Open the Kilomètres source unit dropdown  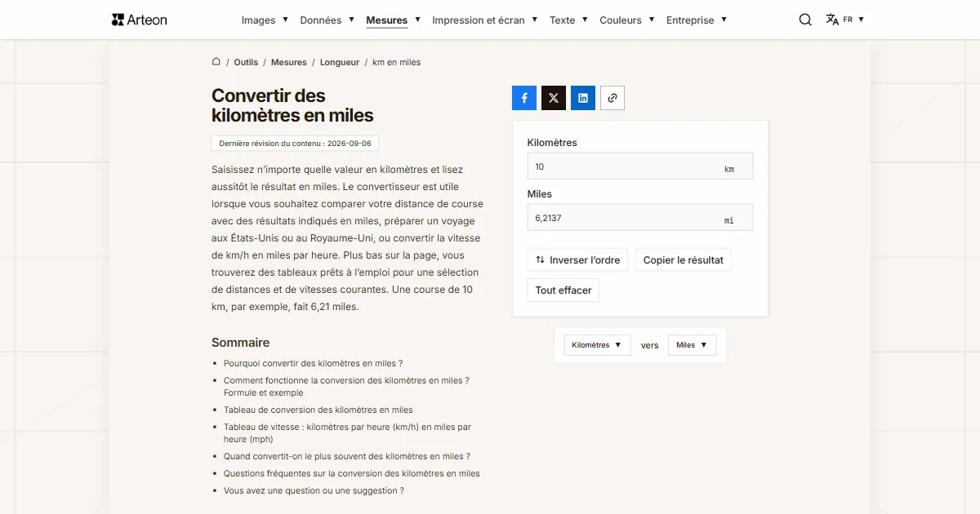598,345
